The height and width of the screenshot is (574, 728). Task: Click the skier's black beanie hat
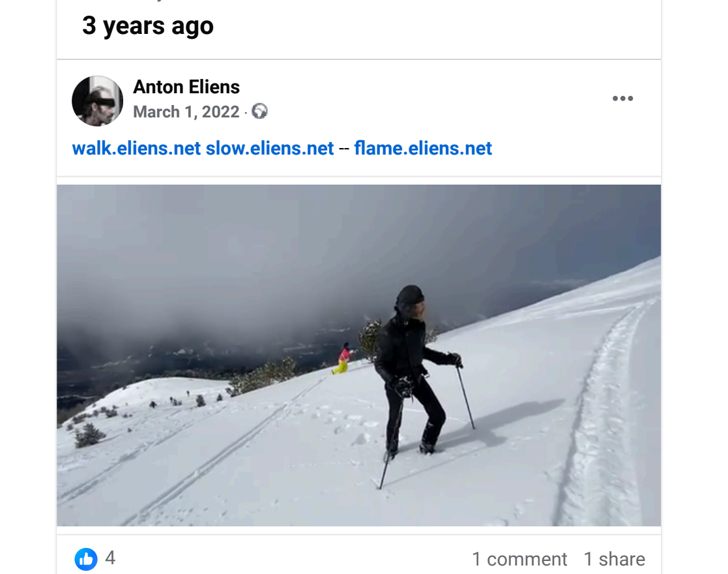[410, 295]
